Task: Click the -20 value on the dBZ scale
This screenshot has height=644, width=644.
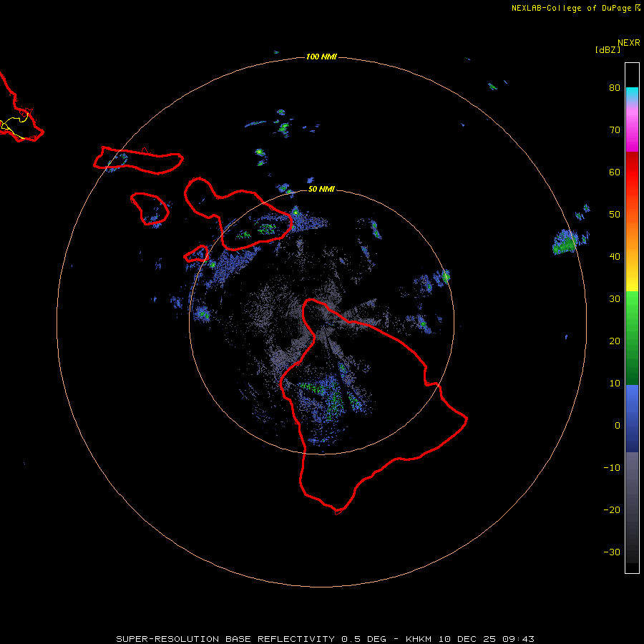Action: click(x=612, y=510)
